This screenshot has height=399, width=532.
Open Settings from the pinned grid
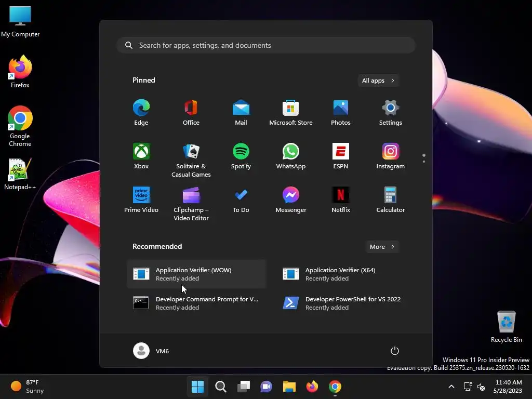(391, 113)
